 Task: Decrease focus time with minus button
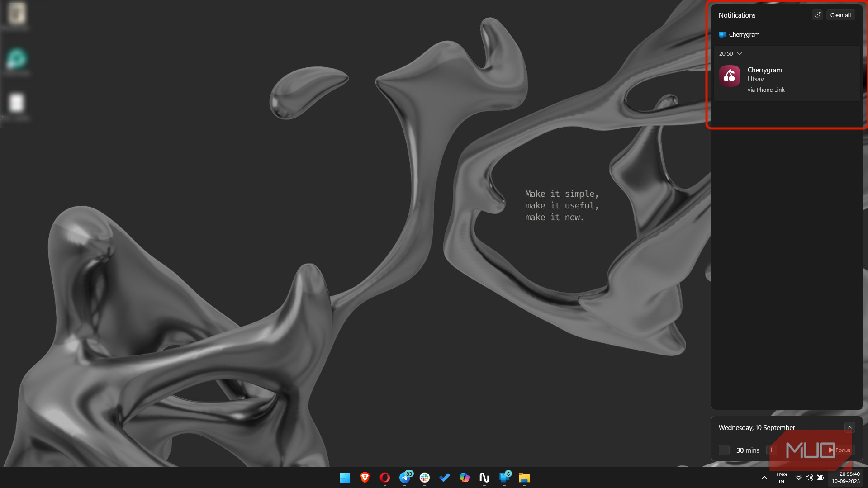pyautogui.click(x=724, y=450)
